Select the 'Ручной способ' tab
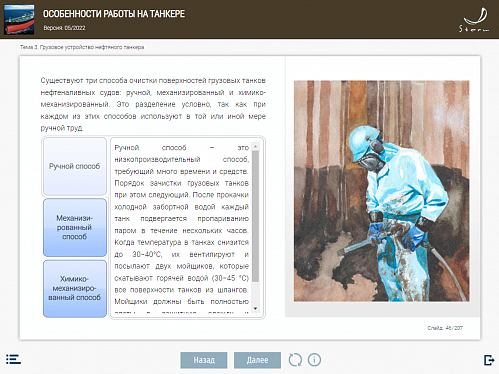The height and width of the screenshot is (374, 499). pos(75,166)
